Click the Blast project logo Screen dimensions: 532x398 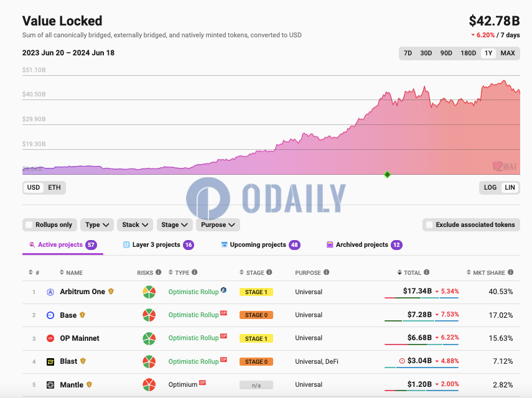coord(50,362)
